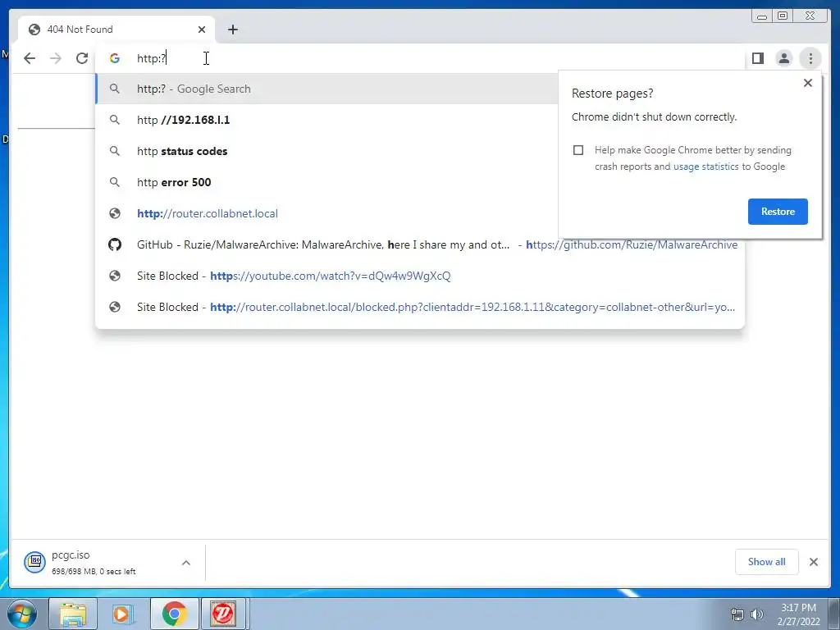840x630 pixels.
Task: Toggle the side panel icon
Action: [757, 58]
